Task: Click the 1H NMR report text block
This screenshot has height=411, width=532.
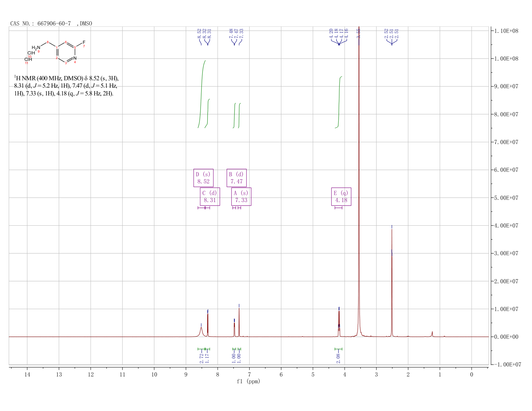Action: pos(67,86)
